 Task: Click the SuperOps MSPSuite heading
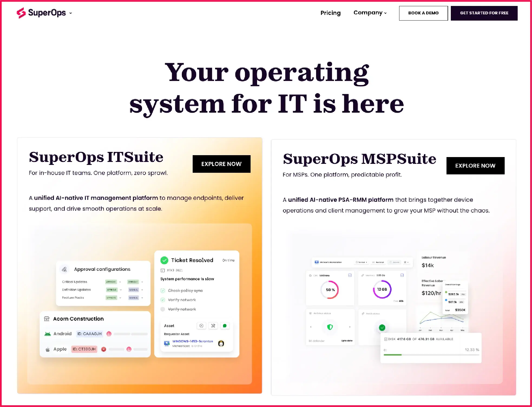click(x=360, y=159)
